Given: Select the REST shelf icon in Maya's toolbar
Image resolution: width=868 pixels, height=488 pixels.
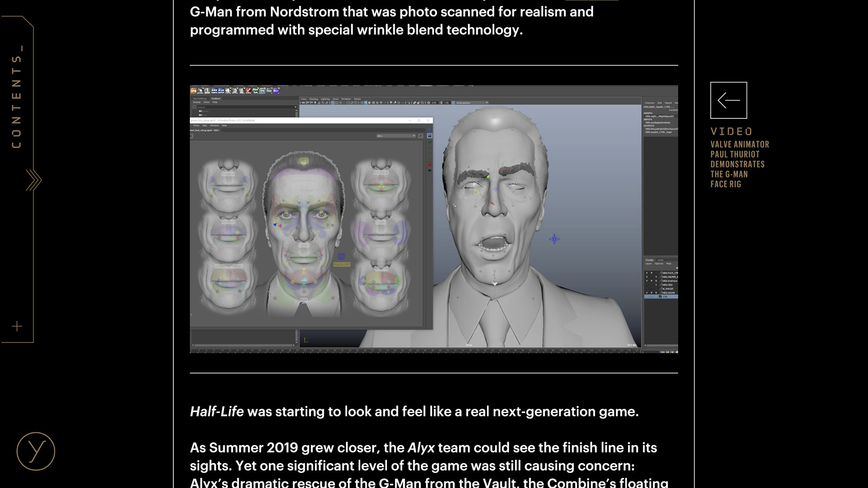Looking at the screenshot, I should (276, 91).
